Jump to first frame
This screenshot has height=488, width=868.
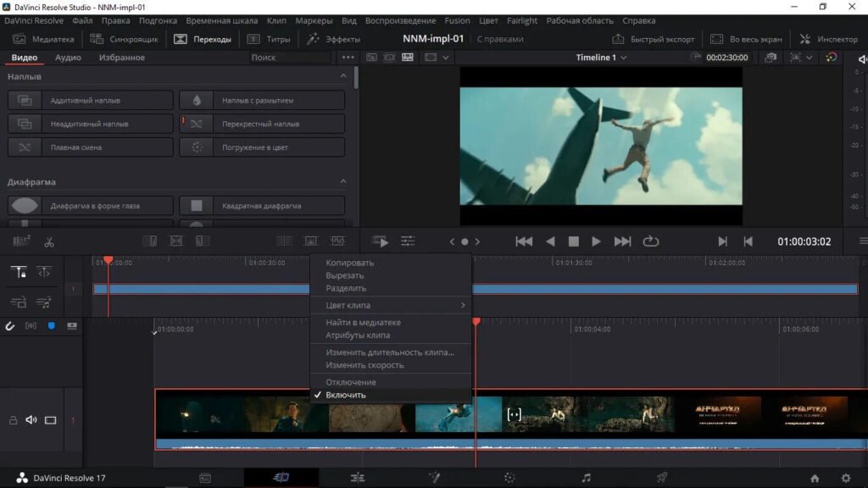524,241
